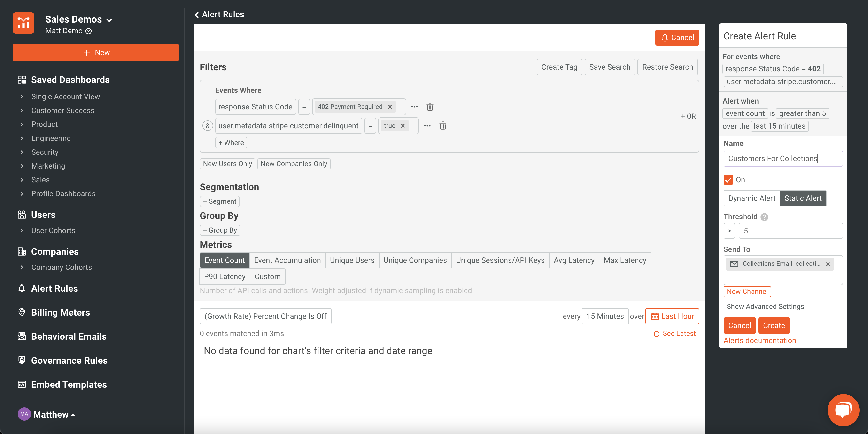Select the Unique Users metric tab
The image size is (868, 434).
[x=352, y=260]
